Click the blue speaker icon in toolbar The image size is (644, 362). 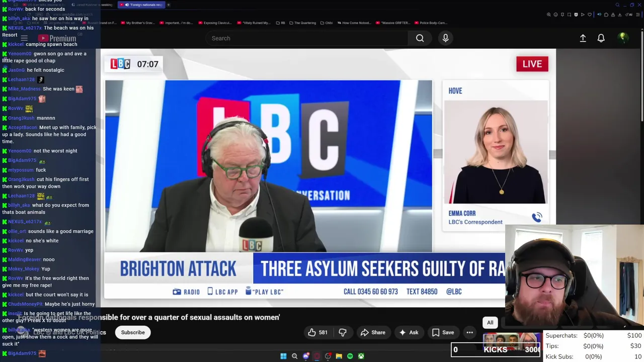click(599, 15)
